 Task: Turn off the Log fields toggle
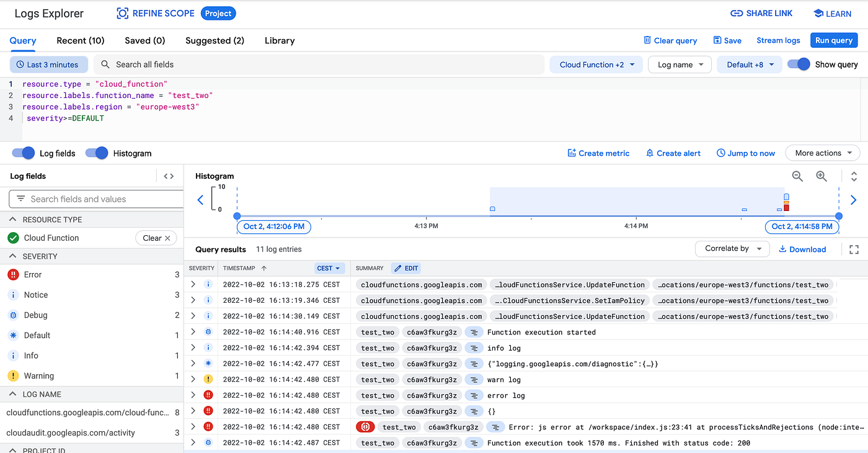[22, 153]
